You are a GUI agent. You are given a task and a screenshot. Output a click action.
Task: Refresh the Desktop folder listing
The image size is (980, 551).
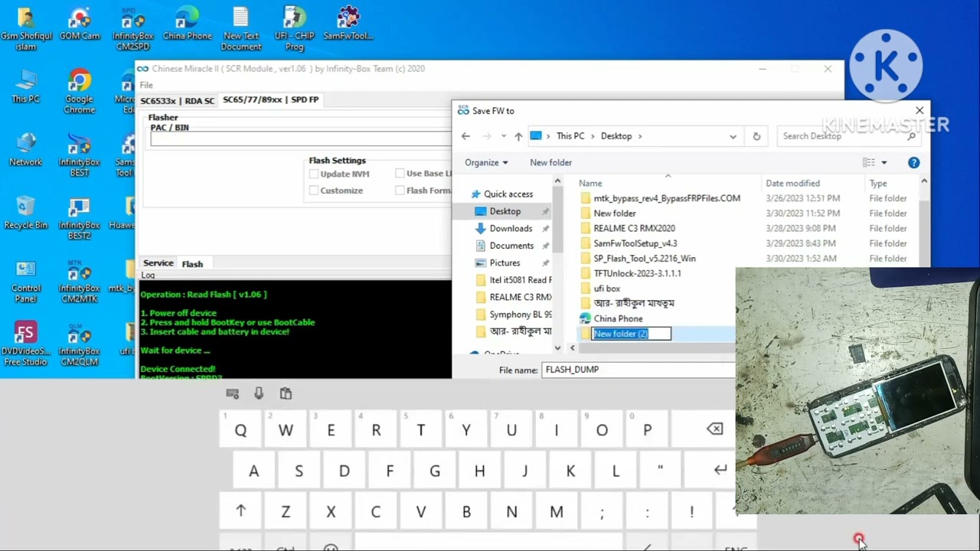point(756,136)
